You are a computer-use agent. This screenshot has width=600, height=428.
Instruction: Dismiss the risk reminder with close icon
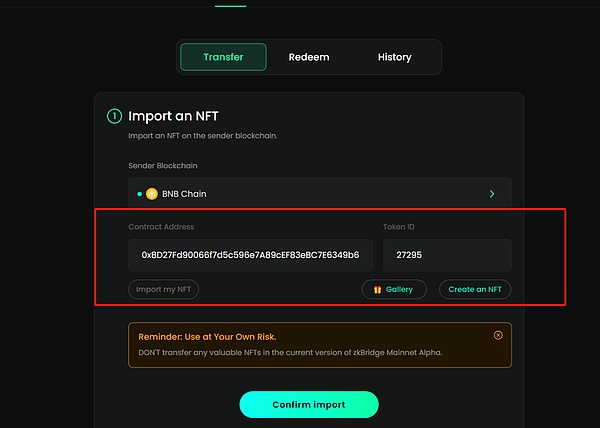(x=498, y=335)
